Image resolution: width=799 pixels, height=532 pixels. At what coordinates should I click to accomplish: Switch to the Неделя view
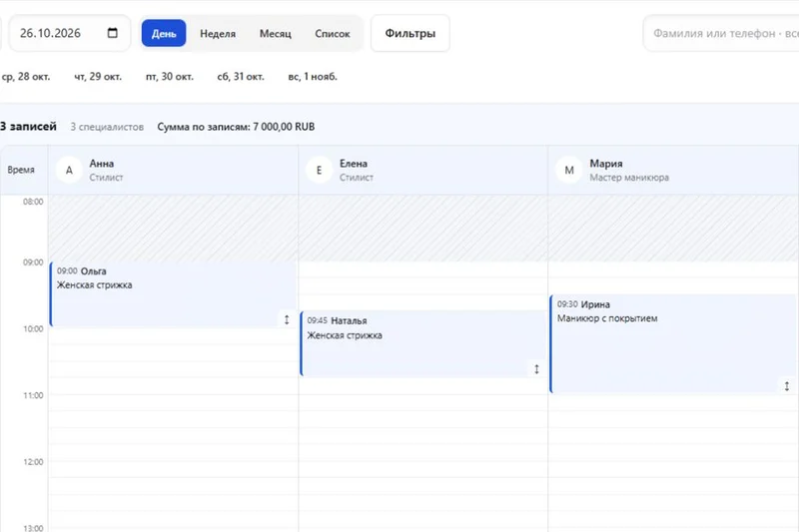218,33
